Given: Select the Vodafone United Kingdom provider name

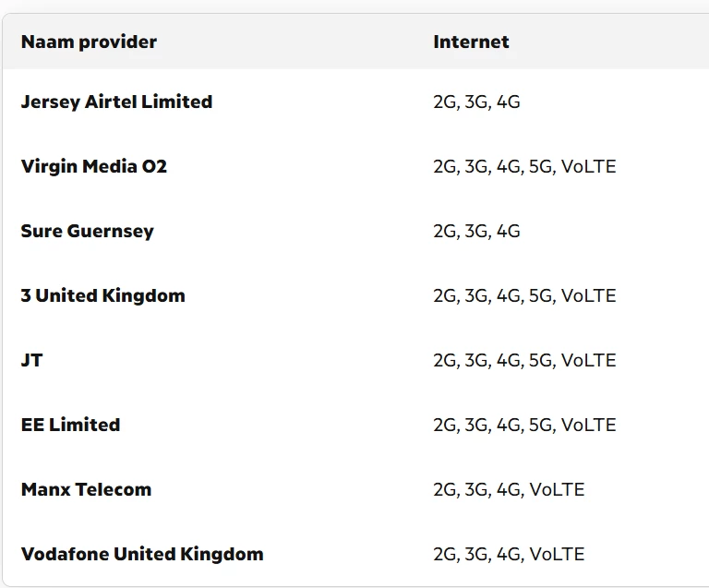Looking at the screenshot, I should click(142, 554).
